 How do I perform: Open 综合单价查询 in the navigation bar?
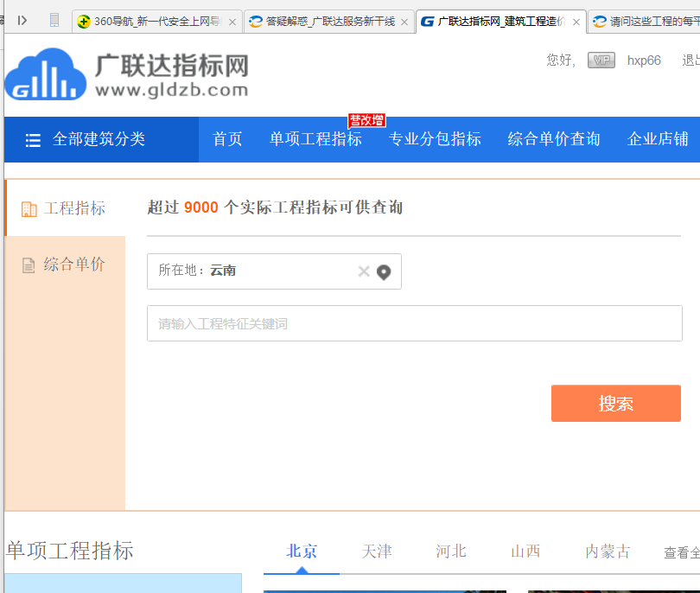[554, 139]
